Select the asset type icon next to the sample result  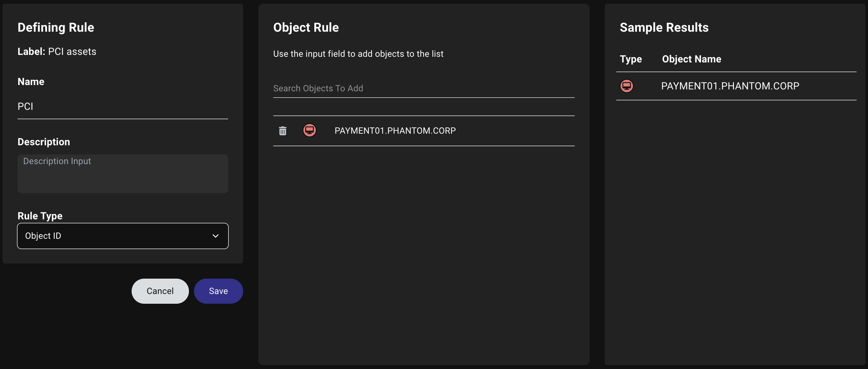(627, 86)
